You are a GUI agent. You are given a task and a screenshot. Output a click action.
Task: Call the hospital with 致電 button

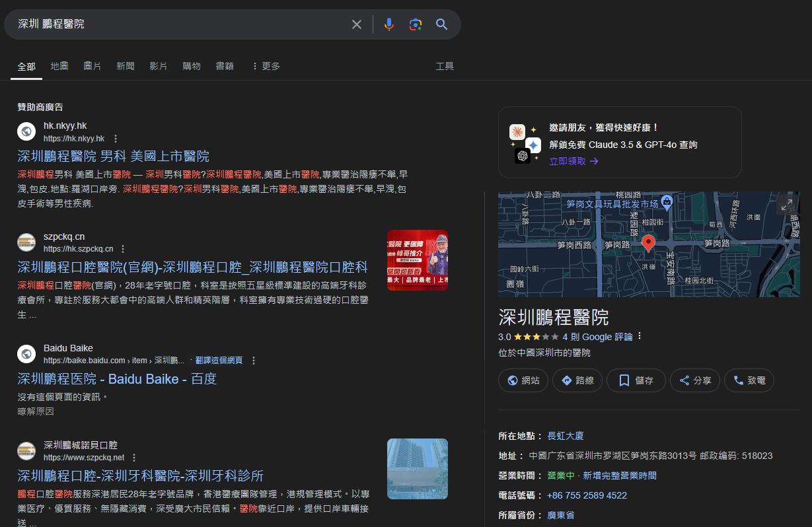749,380
